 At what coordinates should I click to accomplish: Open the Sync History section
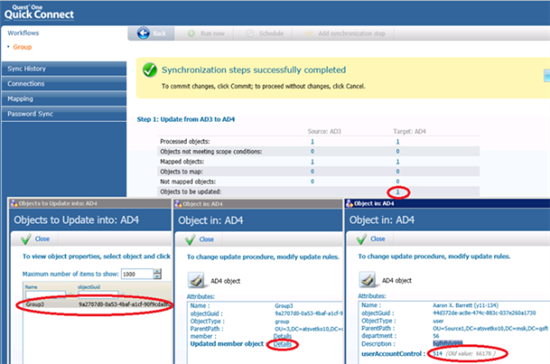coord(64,69)
